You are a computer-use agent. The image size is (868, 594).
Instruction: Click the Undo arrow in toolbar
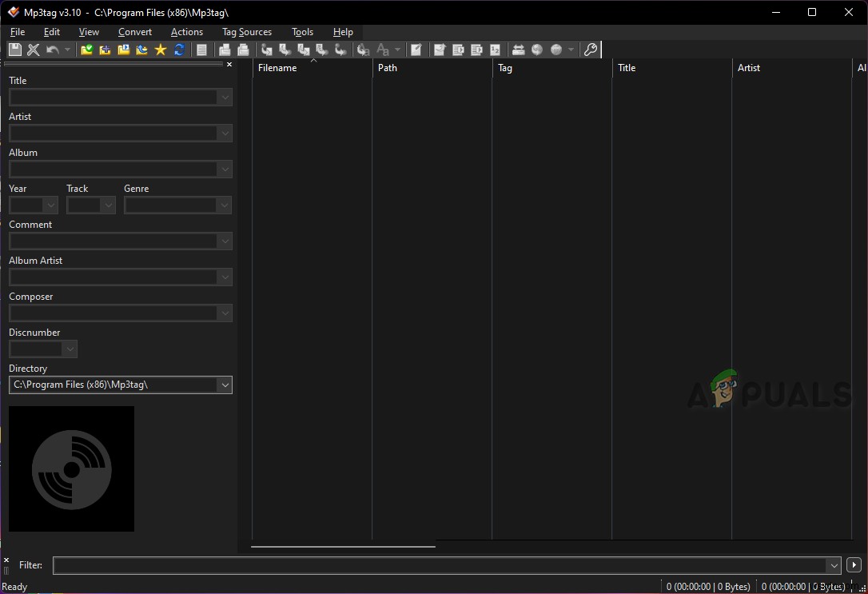[53, 50]
